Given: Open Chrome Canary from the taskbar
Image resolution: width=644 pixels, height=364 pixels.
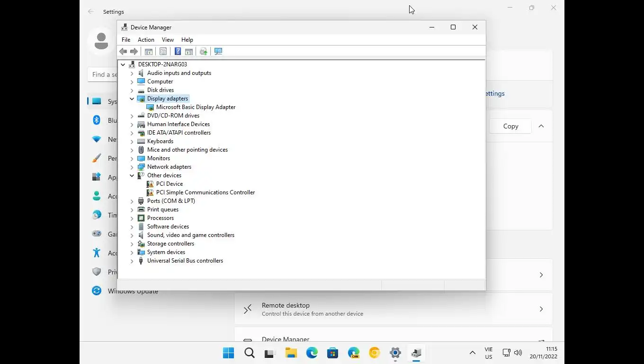Looking at the screenshot, I should pos(375,353).
